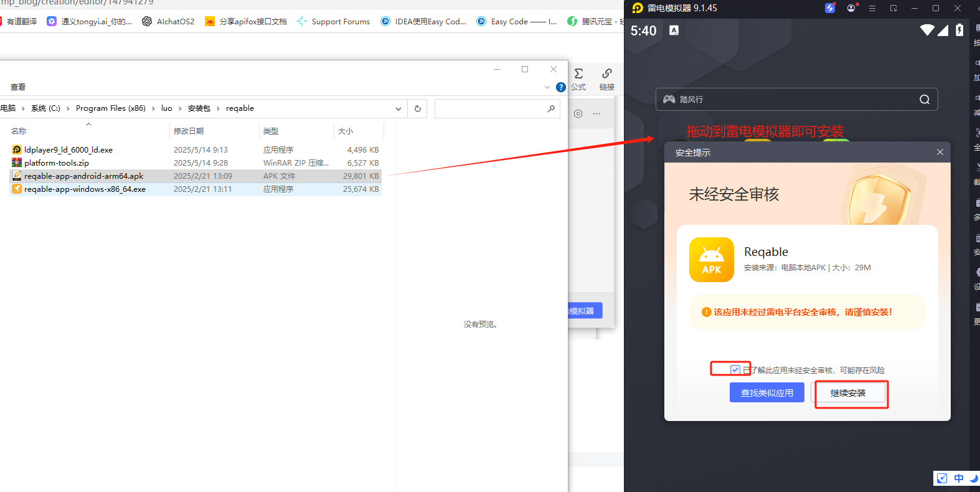
Task: Open the 有道翻译 bookmark
Action: [17, 21]
